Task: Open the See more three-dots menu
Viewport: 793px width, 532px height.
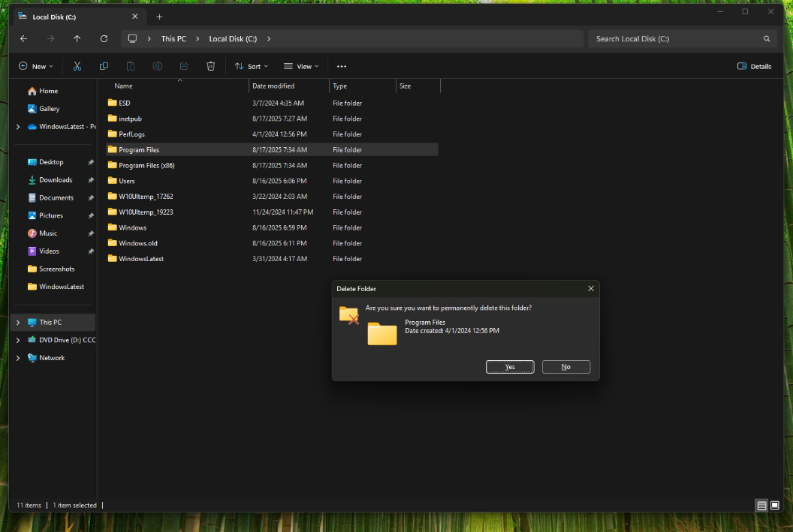Action: tap(342, 66)
